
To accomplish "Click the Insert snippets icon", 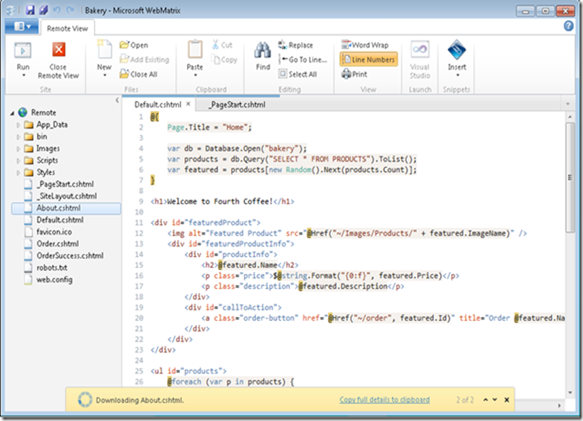I will [457, 50].
